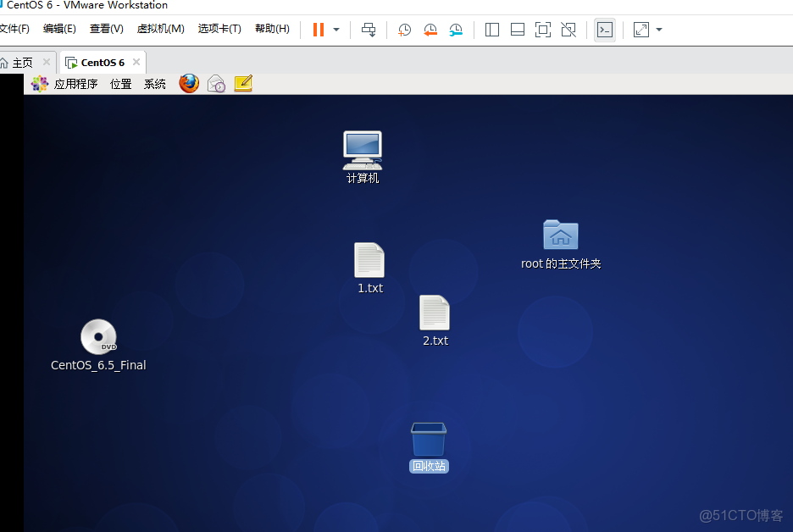793x532 pixels.
Task: Revert to the previous snapshot
Action: 430,30
